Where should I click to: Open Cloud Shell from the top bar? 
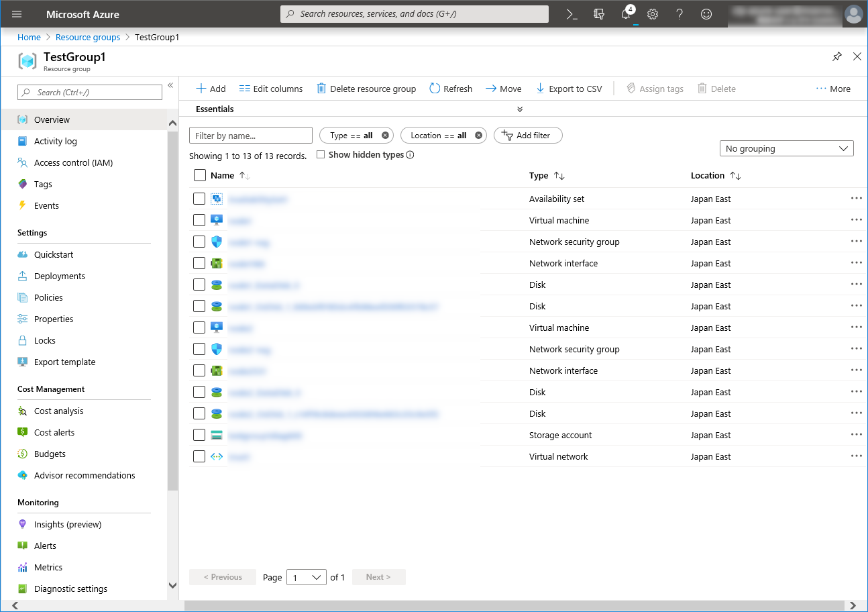point(572,14)
